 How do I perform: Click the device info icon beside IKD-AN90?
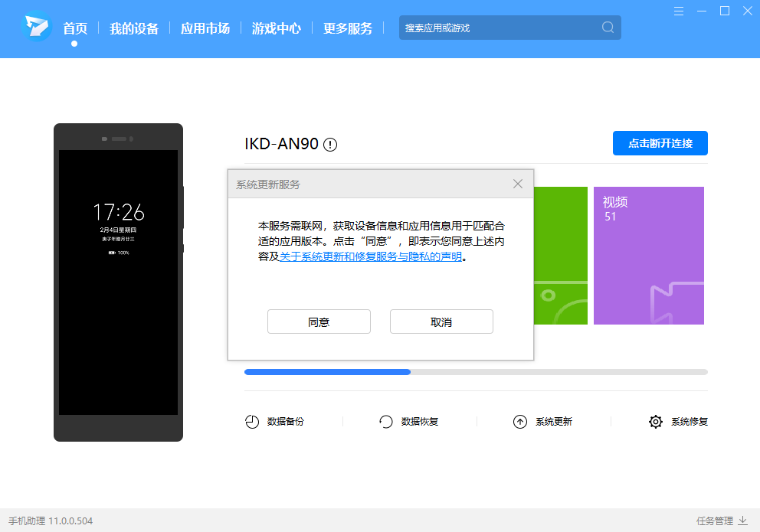(x=330, y=144)
